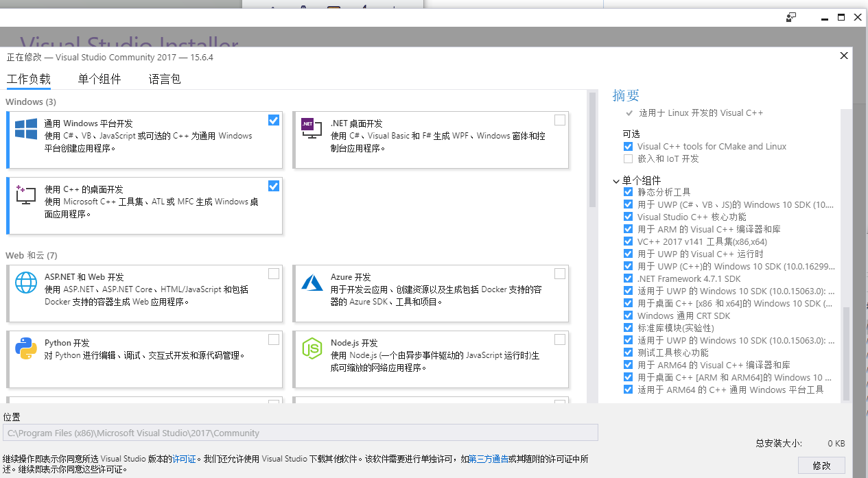
Task: Uncheck 适用于 ARM64 的 C++ 通用 Windows 平台工具
Action: [628, 390]
